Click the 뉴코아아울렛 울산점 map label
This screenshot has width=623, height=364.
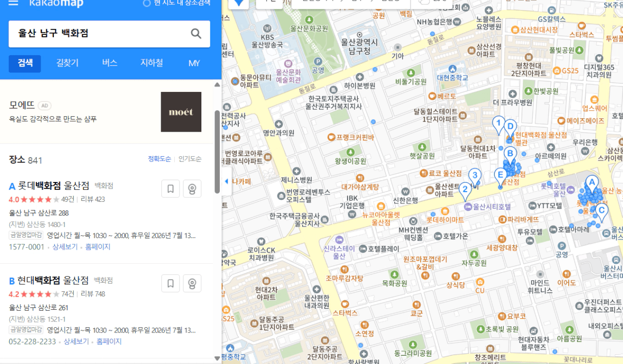pos(380,219)
